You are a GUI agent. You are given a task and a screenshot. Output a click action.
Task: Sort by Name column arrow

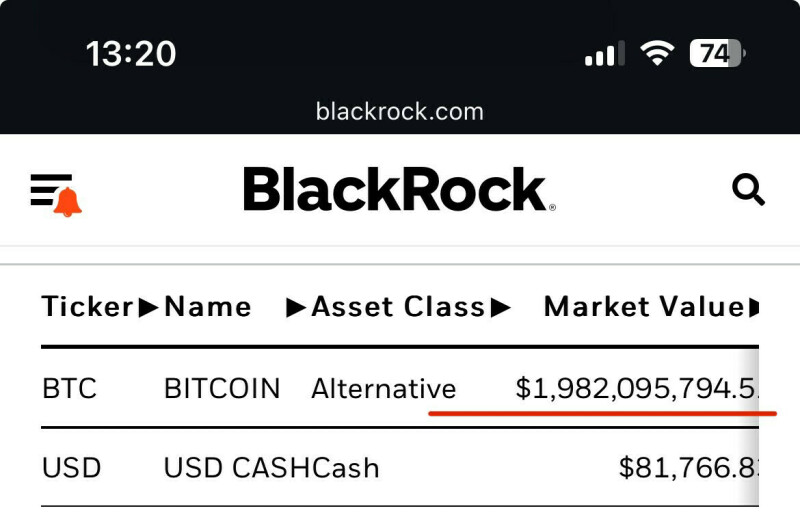[x=296, y=307]
